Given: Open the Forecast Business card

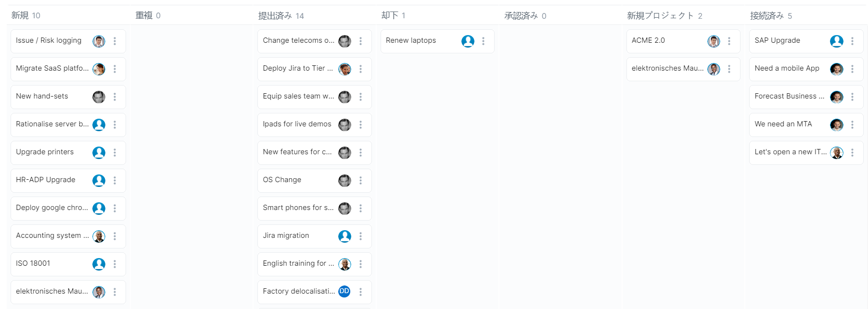Looking at the screenshot, I should (789, 96).
